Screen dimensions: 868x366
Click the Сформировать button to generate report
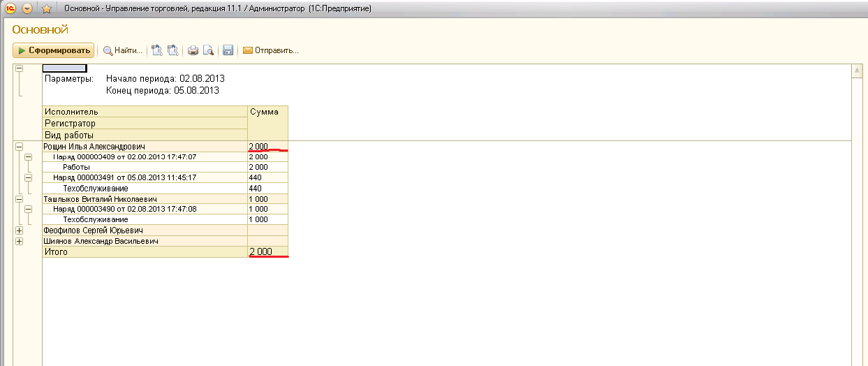point(53,50)
